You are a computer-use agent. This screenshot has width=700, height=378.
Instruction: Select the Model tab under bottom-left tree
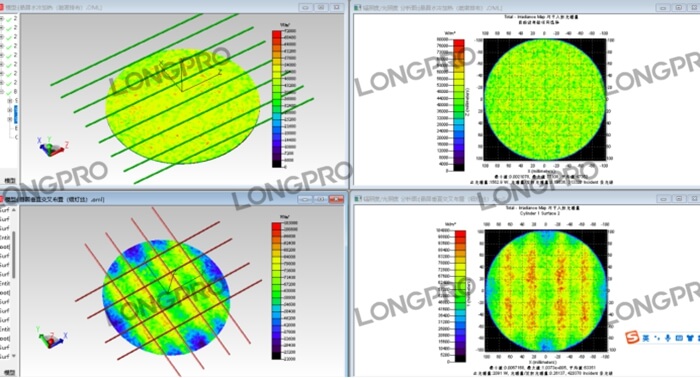[x=9, y=372]
